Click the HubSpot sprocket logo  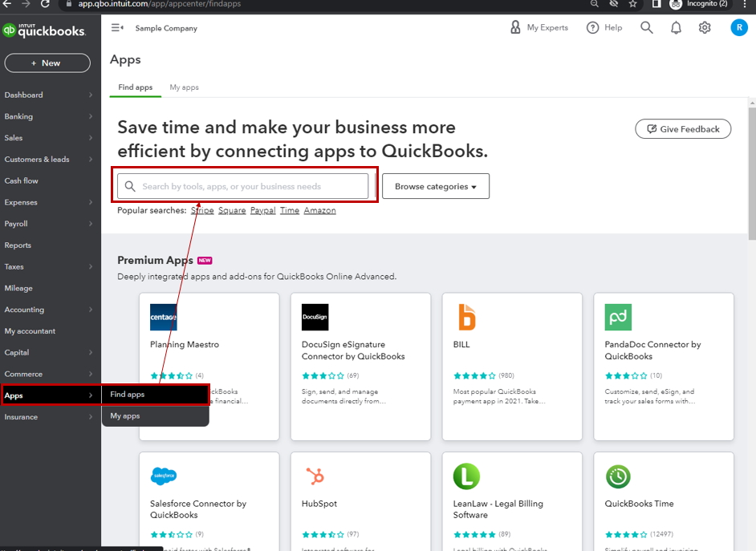pyautogui.click(x=316, y=476)
